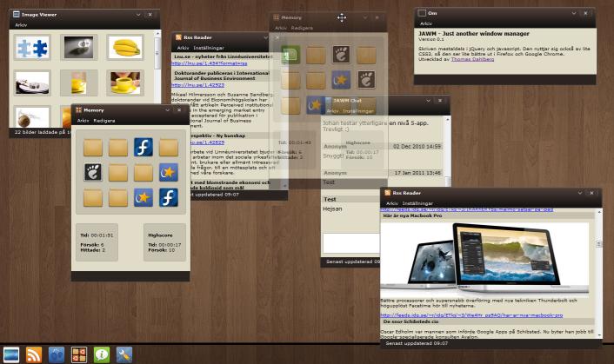Open Arkiv menu in front Memory window
The height and width of the screenshot is (364, 614).
click(x=83, y=121)
